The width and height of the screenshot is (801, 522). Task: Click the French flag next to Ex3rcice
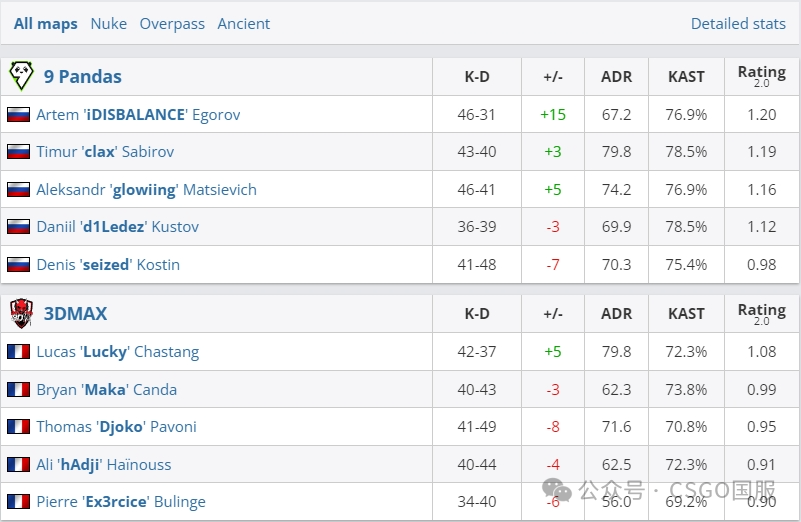(x=18, y=502)
